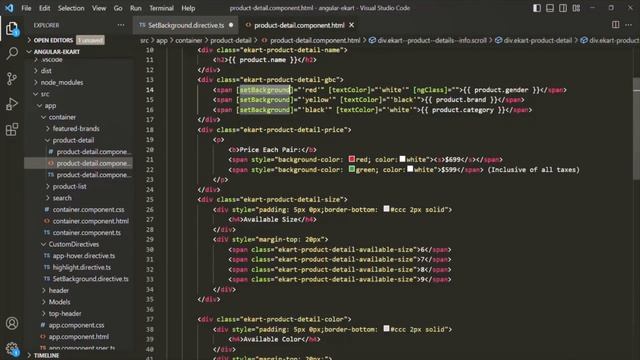Click white color swatch on line 21
This screenshot has height=360, width=640.
tap(402, 159)
